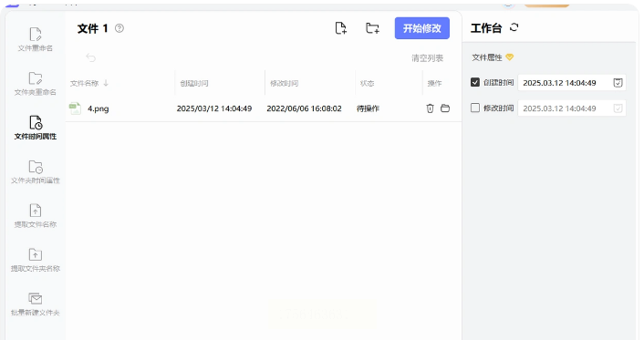Open the calendar picker for 修改时间

[618, 108]
